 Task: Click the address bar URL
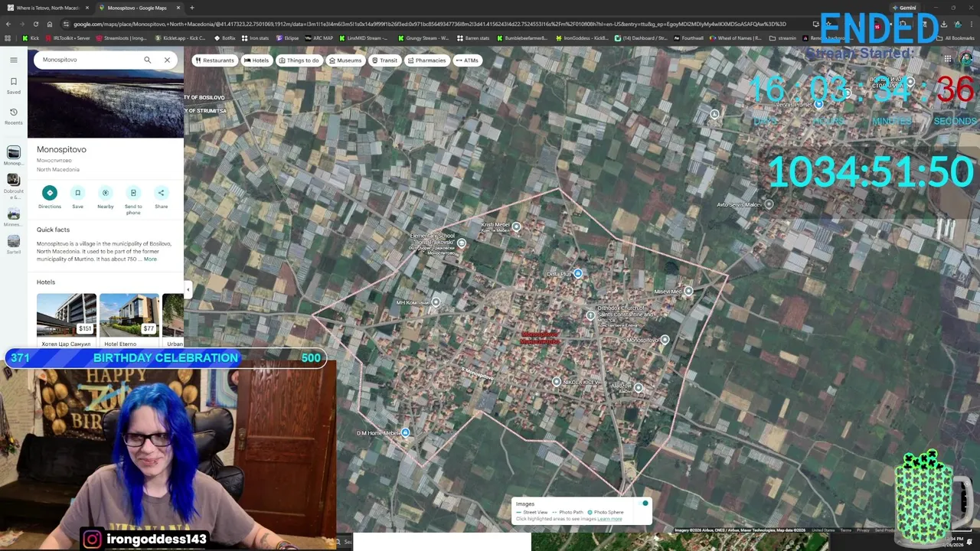pos(430,24)
